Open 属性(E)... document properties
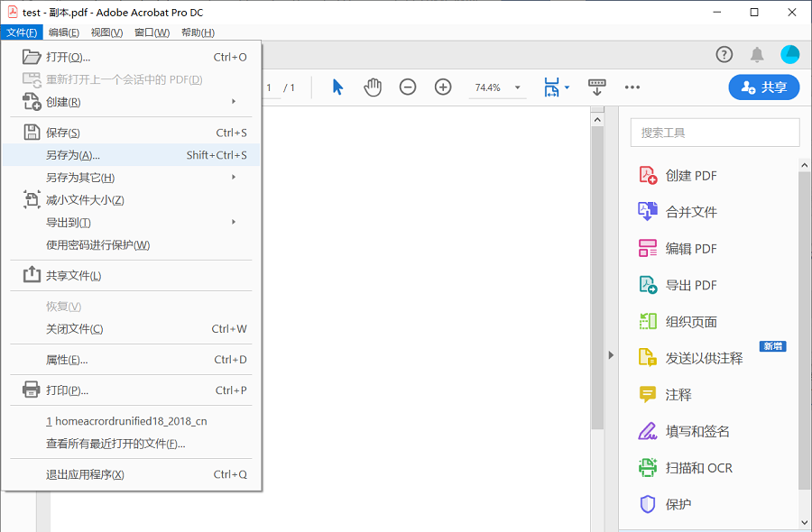 [131, 359]
